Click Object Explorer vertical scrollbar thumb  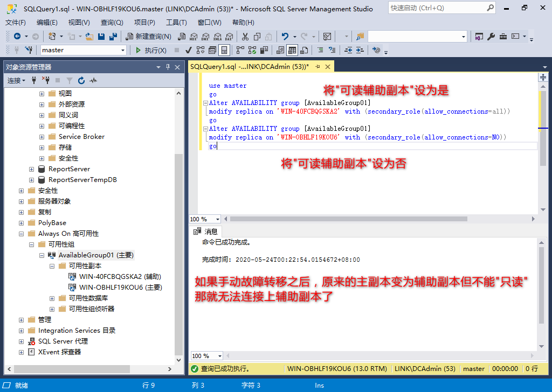click(178, 255)
